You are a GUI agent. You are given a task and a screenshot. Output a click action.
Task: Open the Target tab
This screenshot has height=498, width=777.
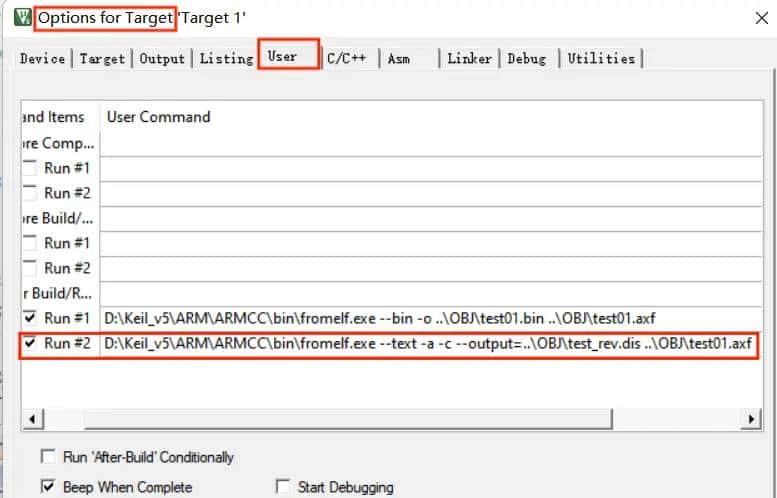coord(102,59)
